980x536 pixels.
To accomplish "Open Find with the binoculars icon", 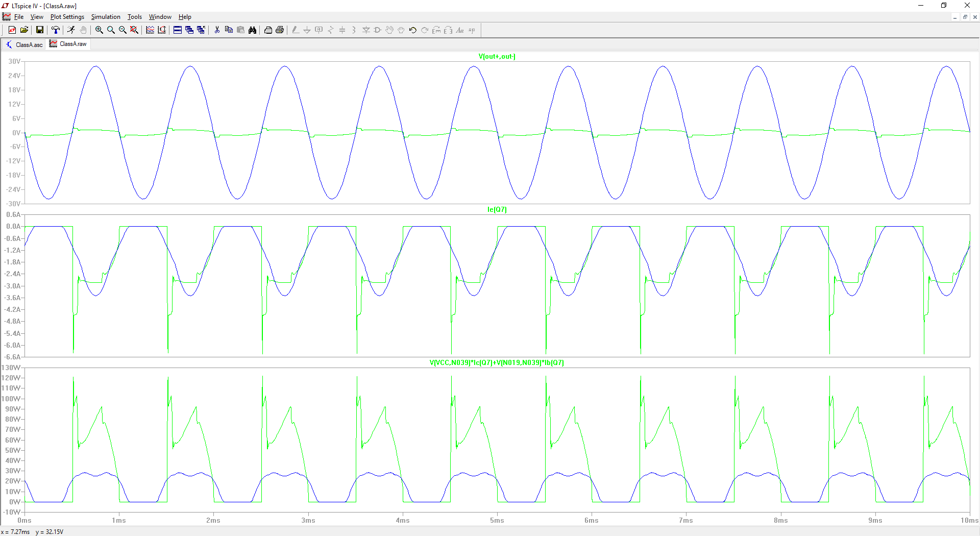I will coord(252,30).
